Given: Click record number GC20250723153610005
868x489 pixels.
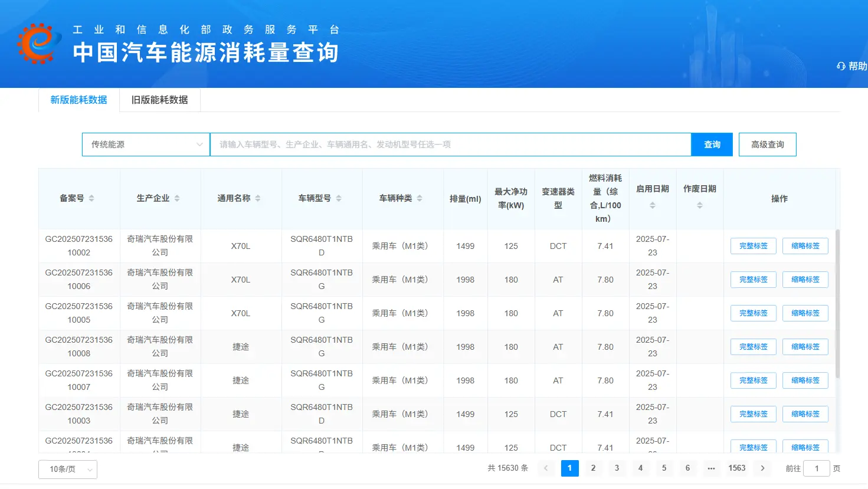Looking at the screenshot, I should point(79,313).
